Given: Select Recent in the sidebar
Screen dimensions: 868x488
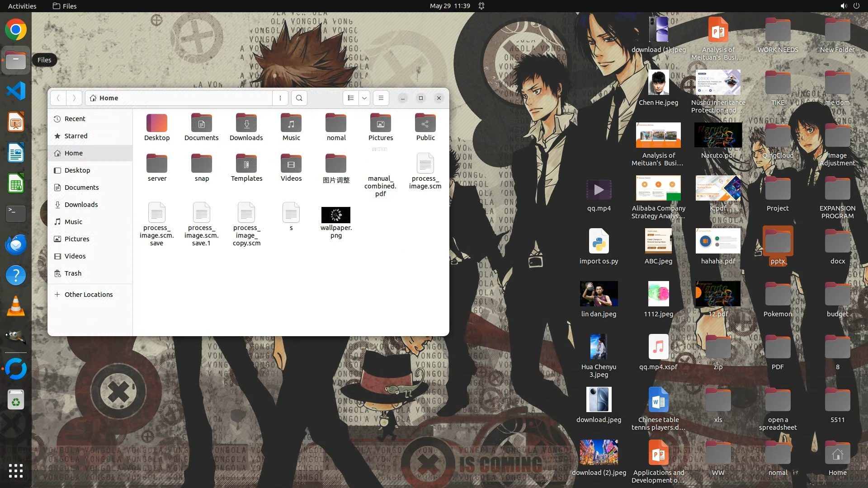Looking at the screenshot, I should click(75, 119).
